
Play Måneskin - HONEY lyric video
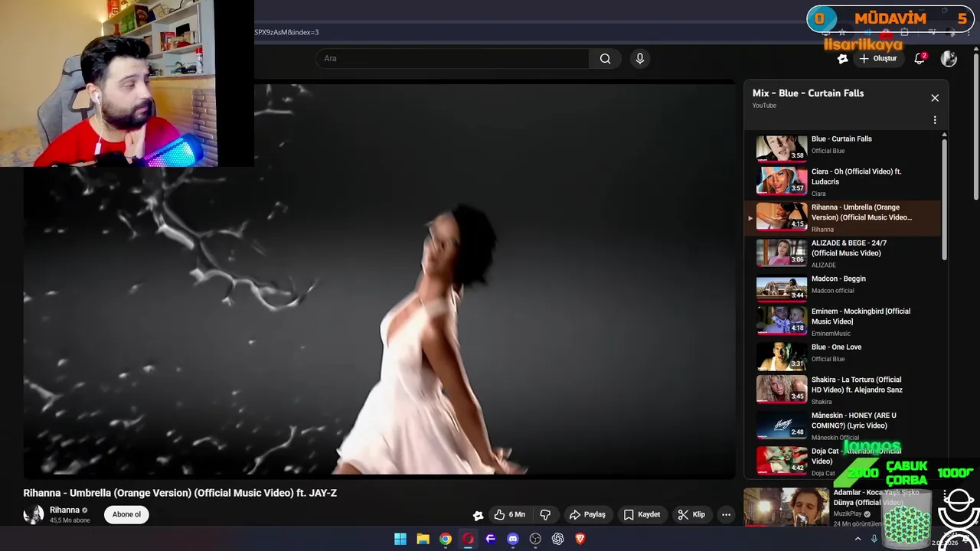842,425
